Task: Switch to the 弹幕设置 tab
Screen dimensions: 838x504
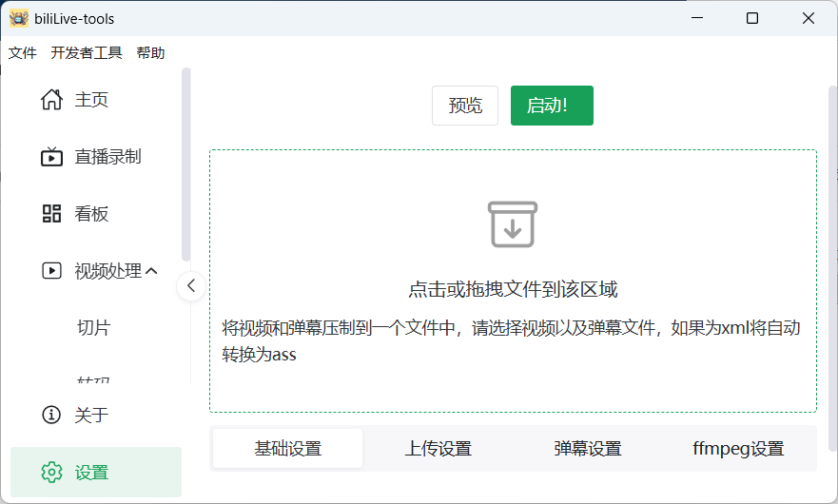Action: 587,449
